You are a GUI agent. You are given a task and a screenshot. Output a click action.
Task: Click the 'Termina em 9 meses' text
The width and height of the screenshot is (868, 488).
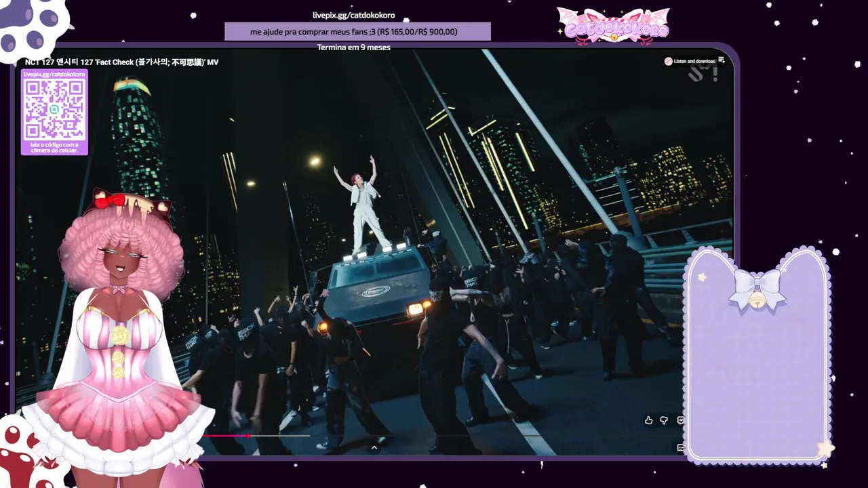(353, 47)
